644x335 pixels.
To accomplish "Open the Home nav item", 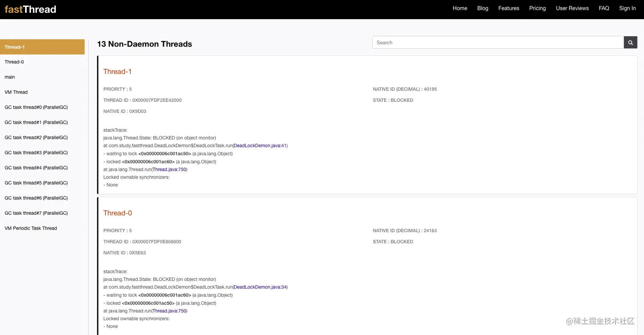I will (x=460, y=8).
